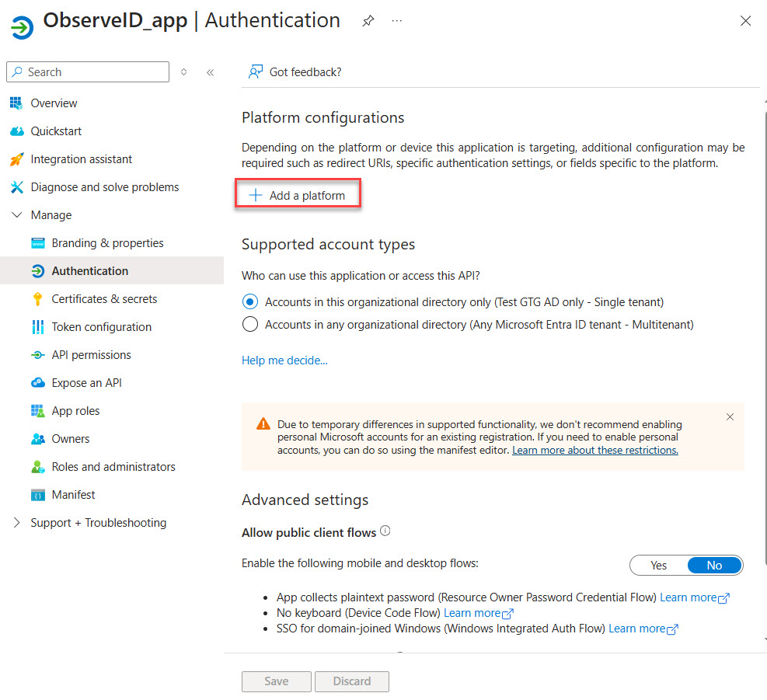Collapse the Manage section
The height and width of the screenshot is (700, 767).
(x=17, y=215)
